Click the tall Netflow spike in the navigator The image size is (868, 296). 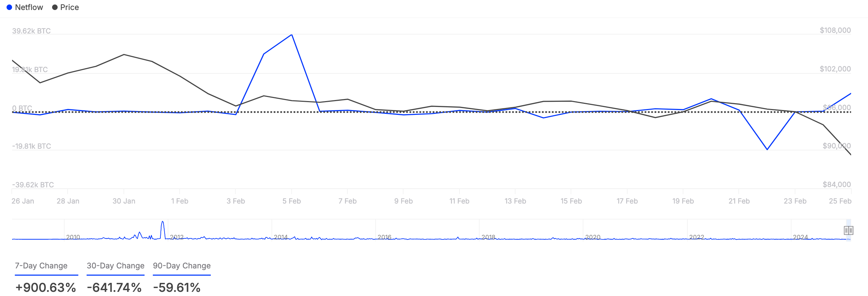162,223
